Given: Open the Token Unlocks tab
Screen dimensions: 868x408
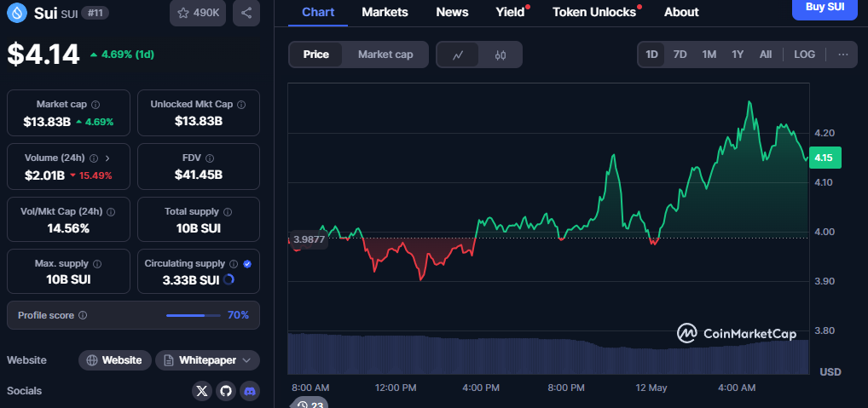Looking at the screenshot, I should pyautogui.click(x=594, y=12).
